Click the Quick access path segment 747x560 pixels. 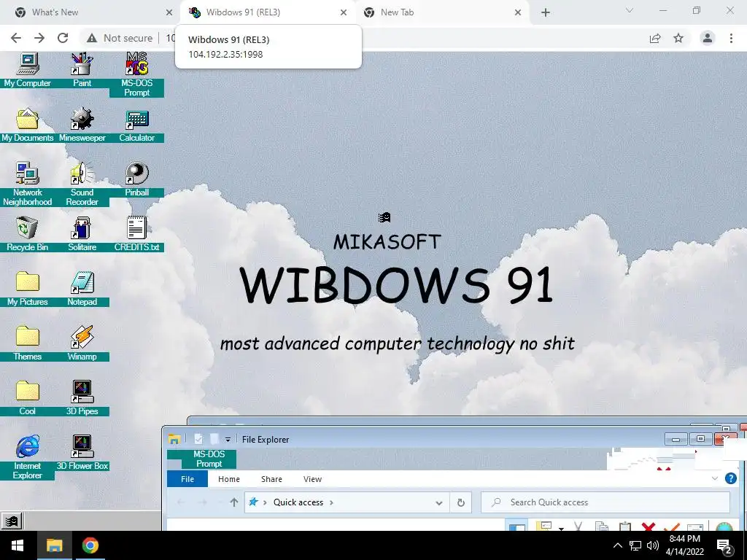298,502
